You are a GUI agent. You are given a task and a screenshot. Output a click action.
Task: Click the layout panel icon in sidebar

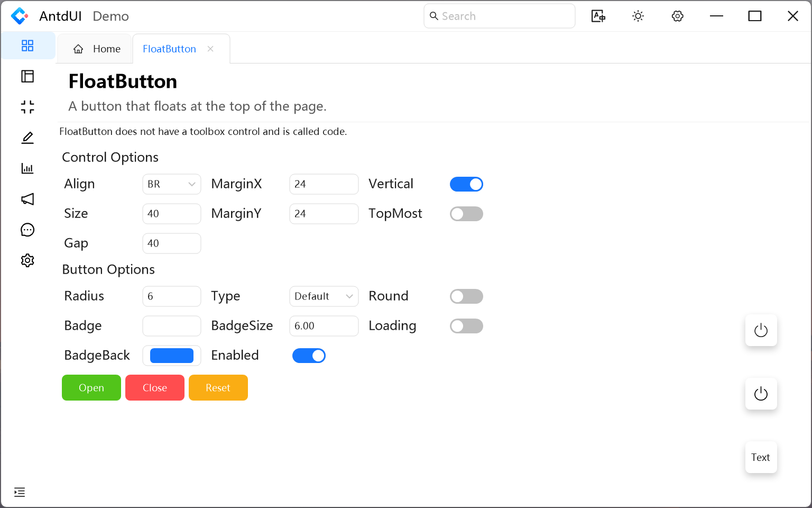point(27,76)
